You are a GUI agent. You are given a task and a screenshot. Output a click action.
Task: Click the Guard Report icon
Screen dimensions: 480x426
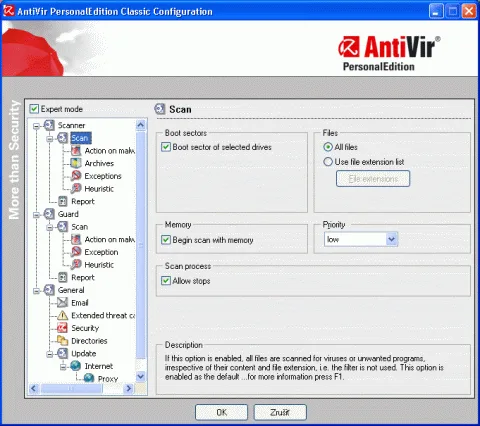pos(63,277)
